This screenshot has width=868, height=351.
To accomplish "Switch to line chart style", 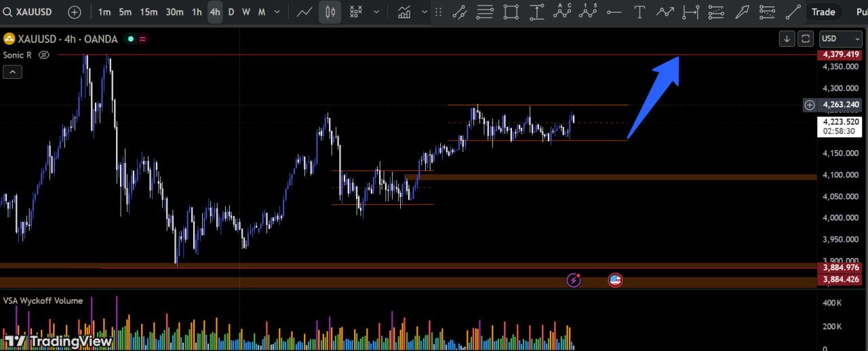I will tap(304, 12).
